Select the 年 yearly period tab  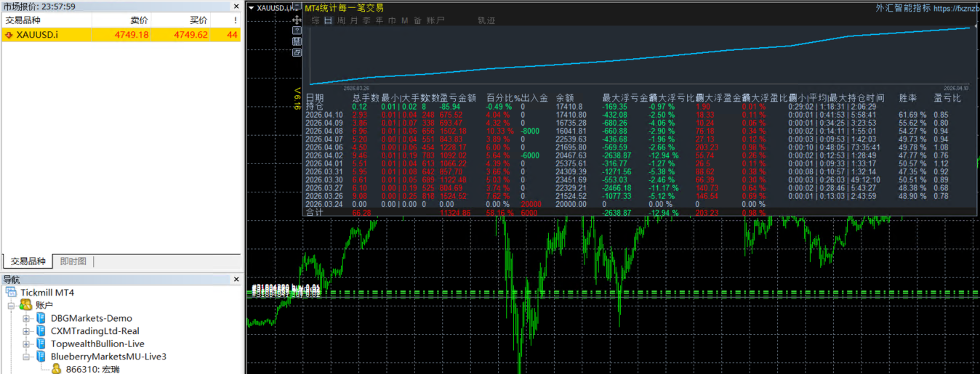coord(379,20)
